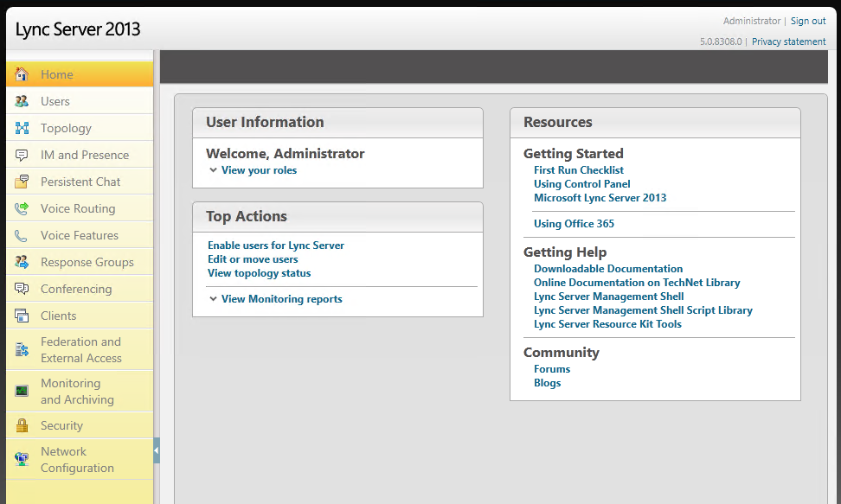Expand the View Monitoring reports chevron
Viewport: 841px width, 504px height.
coord(213,298)
